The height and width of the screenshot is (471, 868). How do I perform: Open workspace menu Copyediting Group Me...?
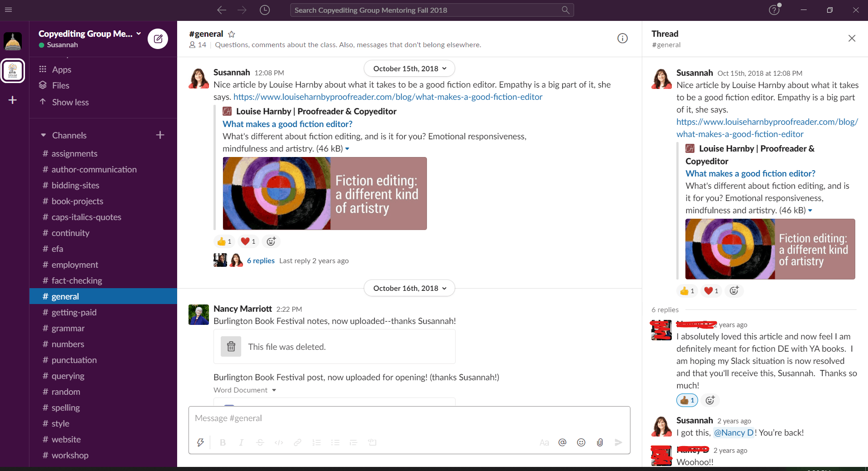click(x=90, y=34)
